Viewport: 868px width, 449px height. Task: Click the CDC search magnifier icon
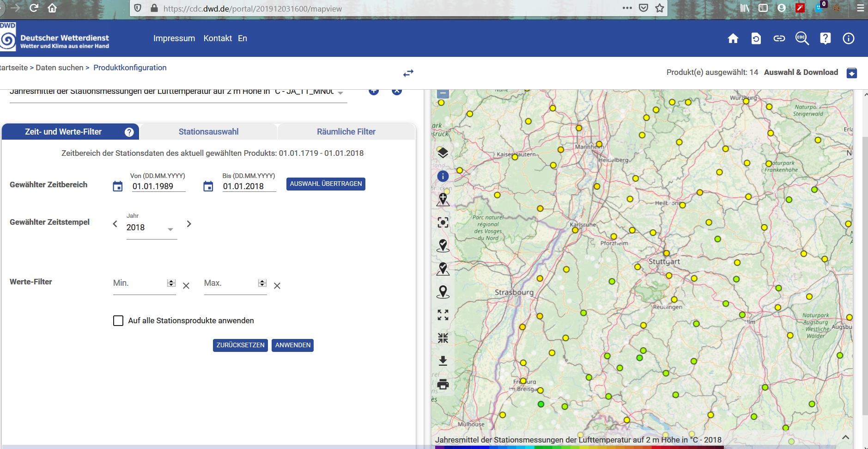(802, 38)
